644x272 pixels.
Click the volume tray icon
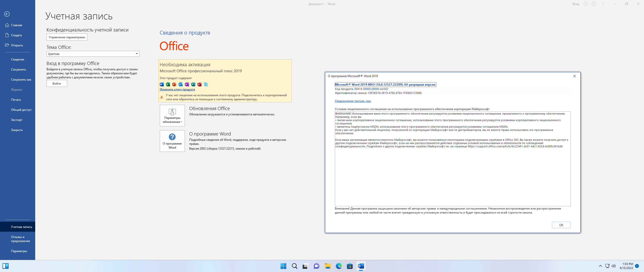click(614, 266)
